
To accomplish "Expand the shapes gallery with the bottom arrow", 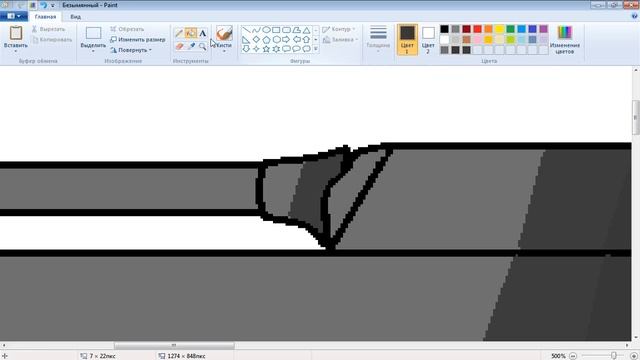I will coord(316,49).
